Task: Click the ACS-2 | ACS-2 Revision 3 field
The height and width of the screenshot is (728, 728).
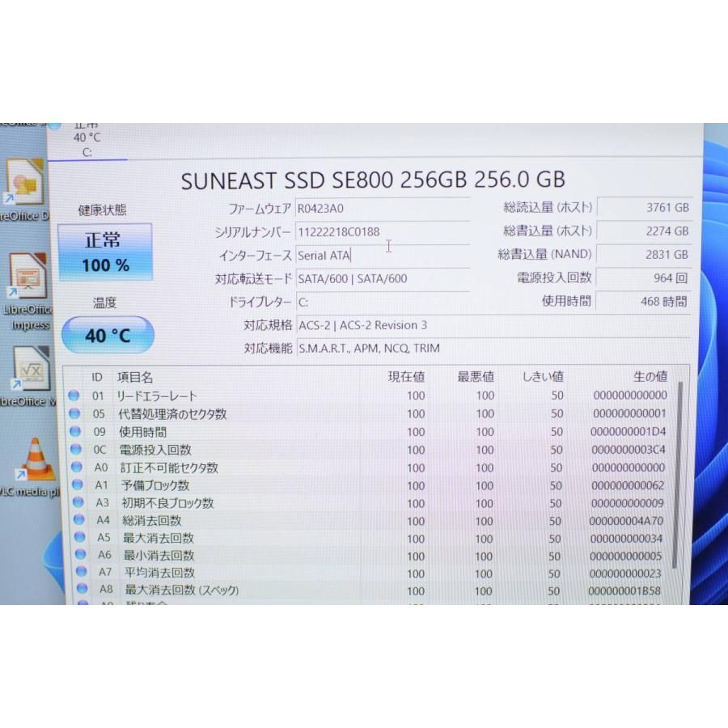Action: pos(493,325)
